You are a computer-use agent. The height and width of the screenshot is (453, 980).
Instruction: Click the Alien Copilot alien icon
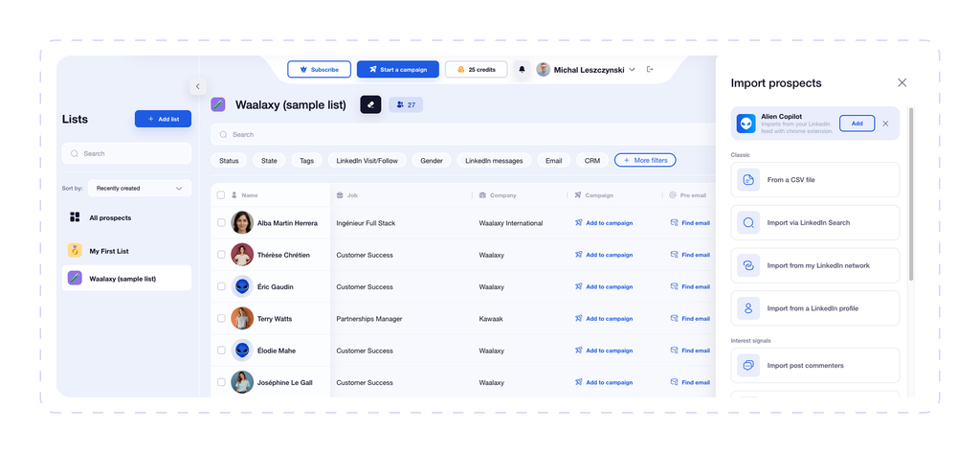(746, 124)
